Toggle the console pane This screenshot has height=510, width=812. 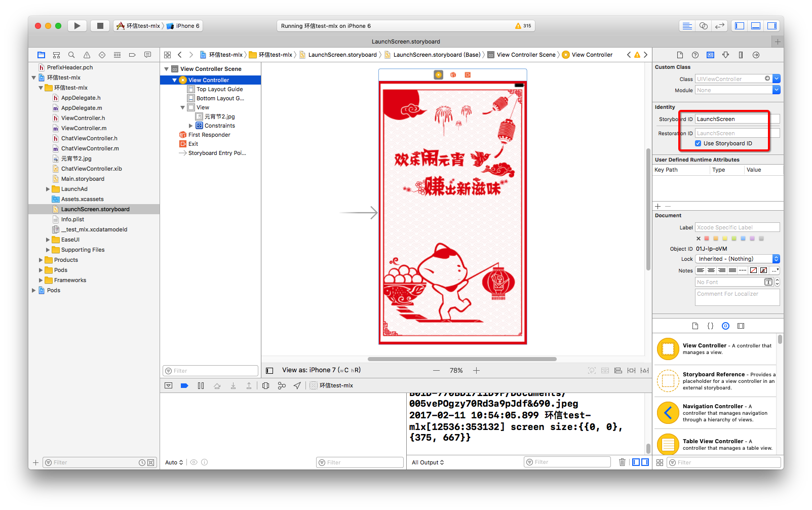tap(645, 462)
